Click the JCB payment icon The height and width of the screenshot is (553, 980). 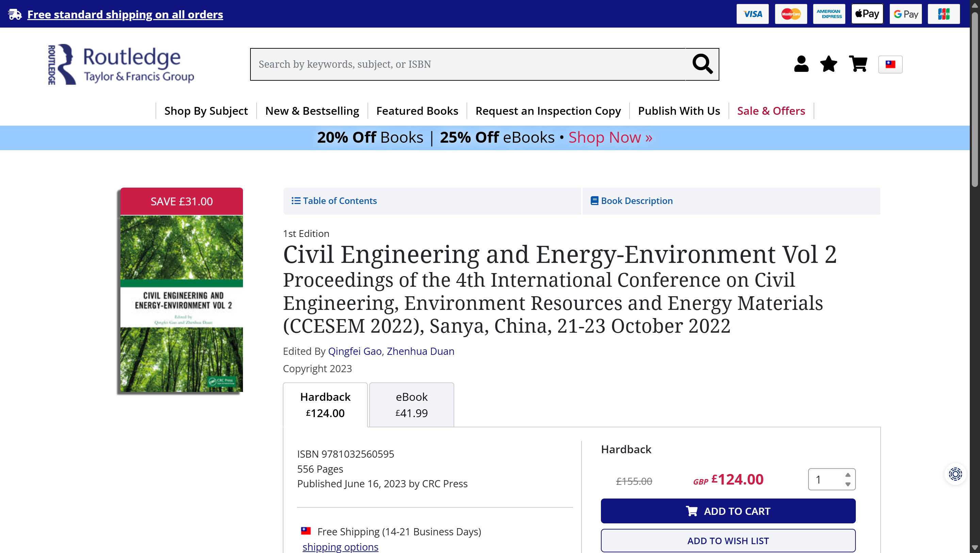(x=944, y=14)
